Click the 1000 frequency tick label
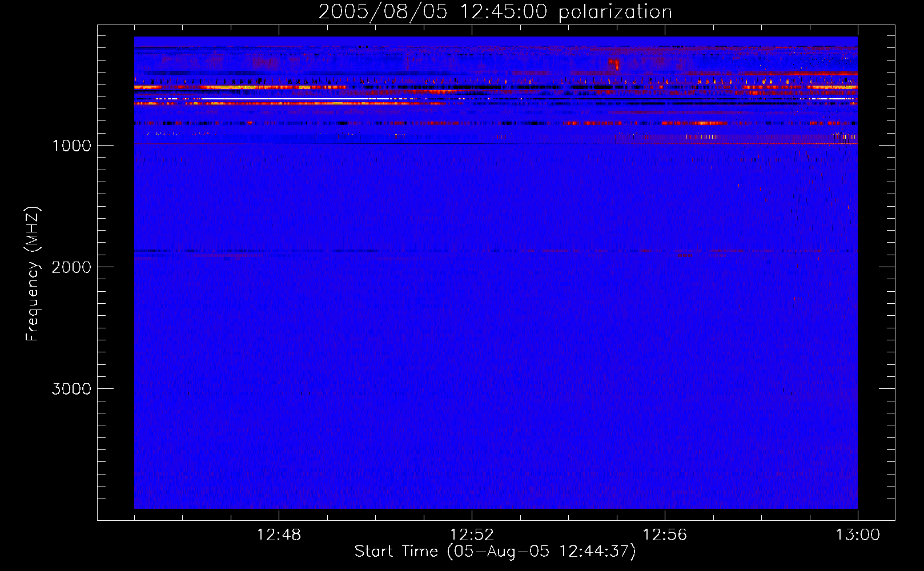924x571 pixels. pyautogui.click(x=71, y=146)
